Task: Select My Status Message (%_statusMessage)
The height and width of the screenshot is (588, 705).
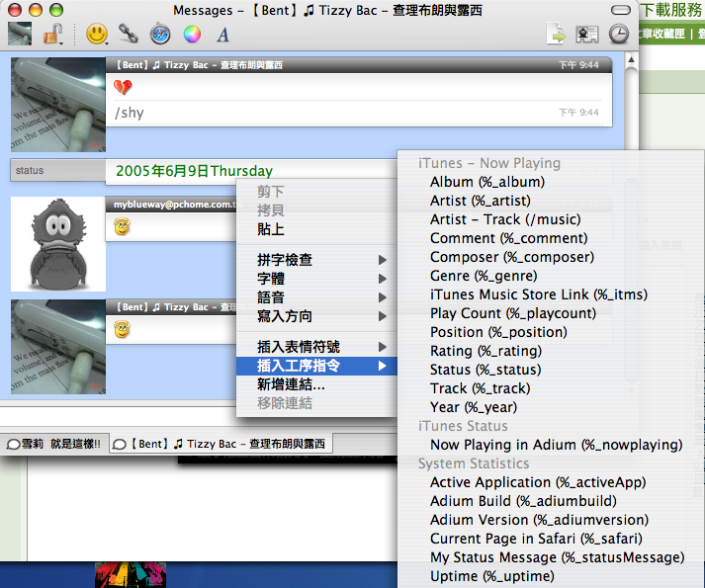Action: tap(551, 557)
